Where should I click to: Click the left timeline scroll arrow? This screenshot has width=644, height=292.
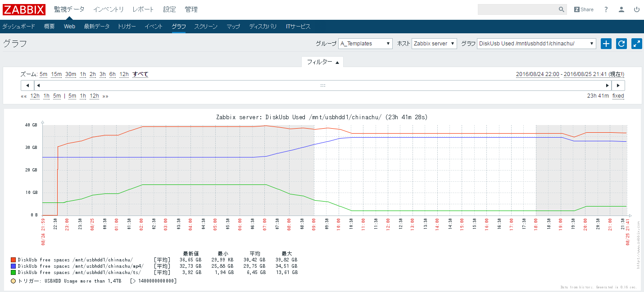pyautogui.click(x=27, y=85)
